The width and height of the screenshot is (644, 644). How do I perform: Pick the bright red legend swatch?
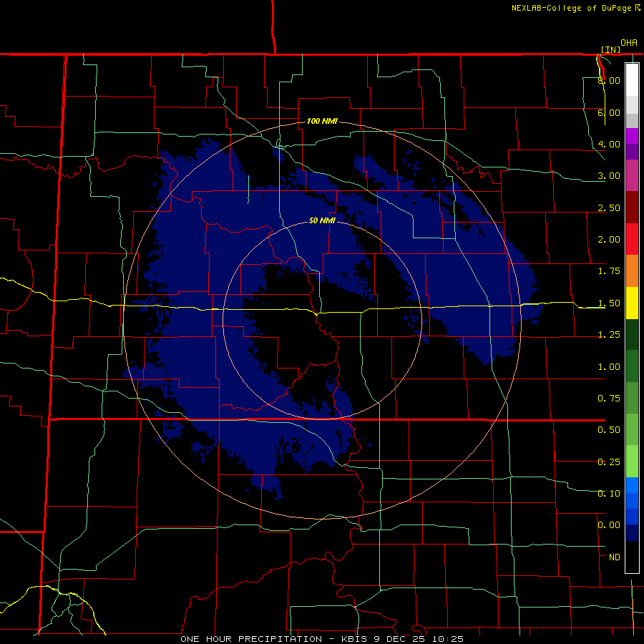[632, 239]
